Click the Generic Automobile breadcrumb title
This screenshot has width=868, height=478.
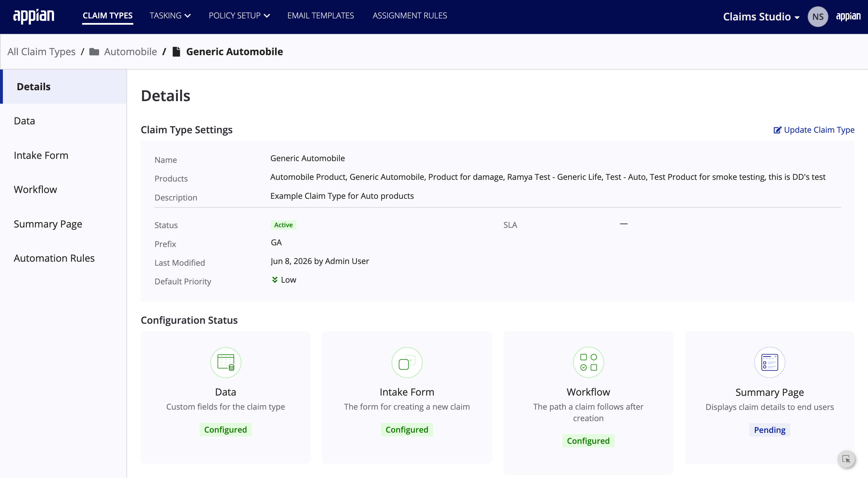click(x=235, y=52)
